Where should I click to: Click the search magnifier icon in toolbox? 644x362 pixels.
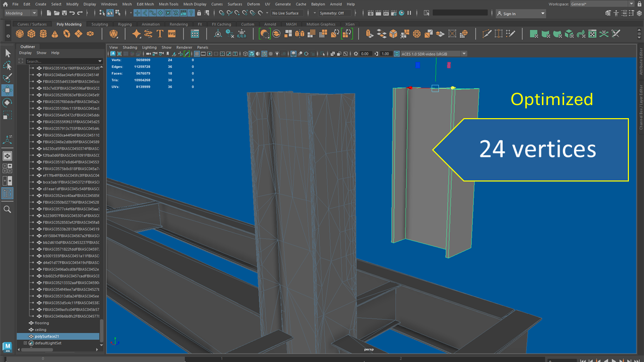coord(8,209)
